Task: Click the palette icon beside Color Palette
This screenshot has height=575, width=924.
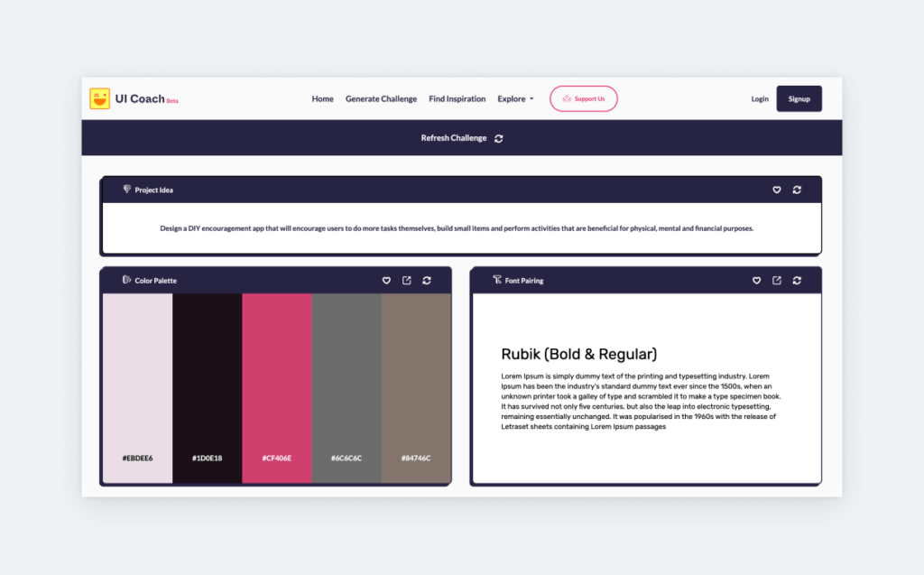Action: point(125,281)
